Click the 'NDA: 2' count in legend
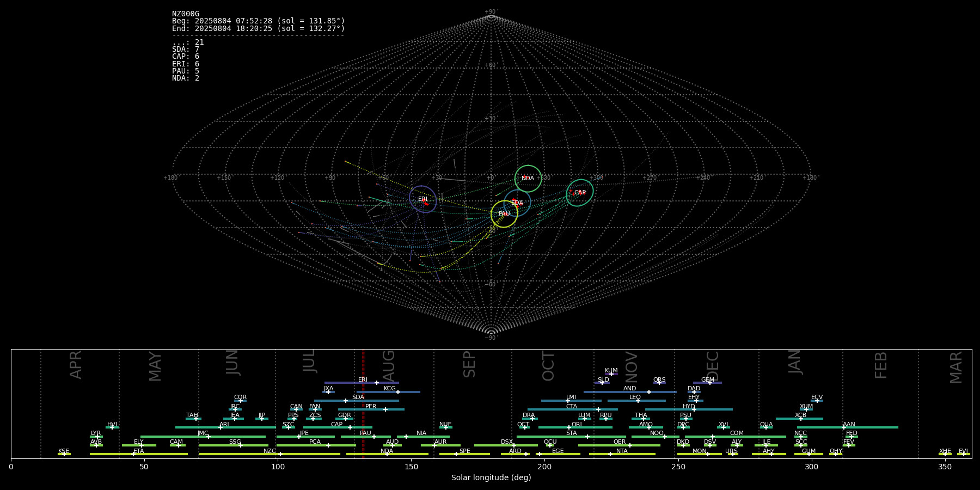This screenshot has height=490, width=980. point(186,78)
